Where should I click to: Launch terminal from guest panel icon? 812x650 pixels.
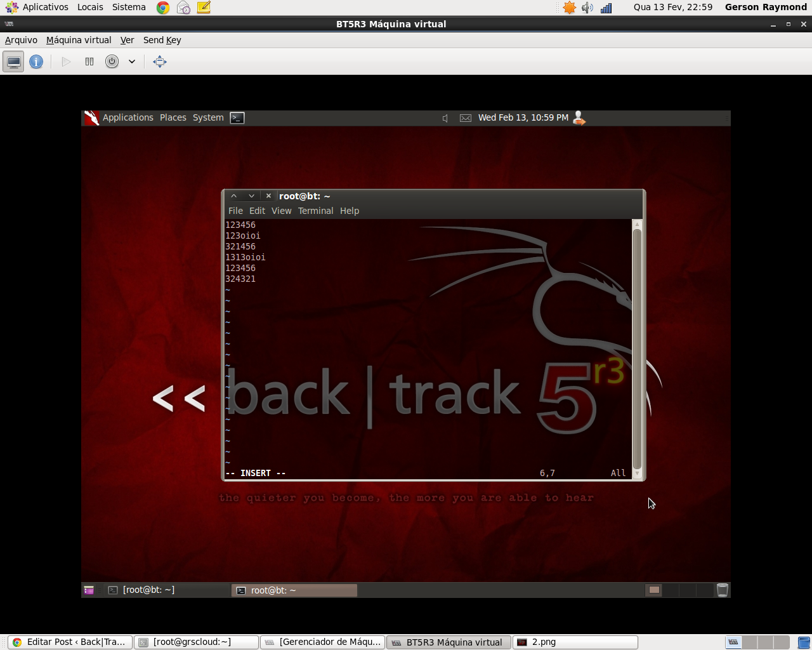pos(237,117)
